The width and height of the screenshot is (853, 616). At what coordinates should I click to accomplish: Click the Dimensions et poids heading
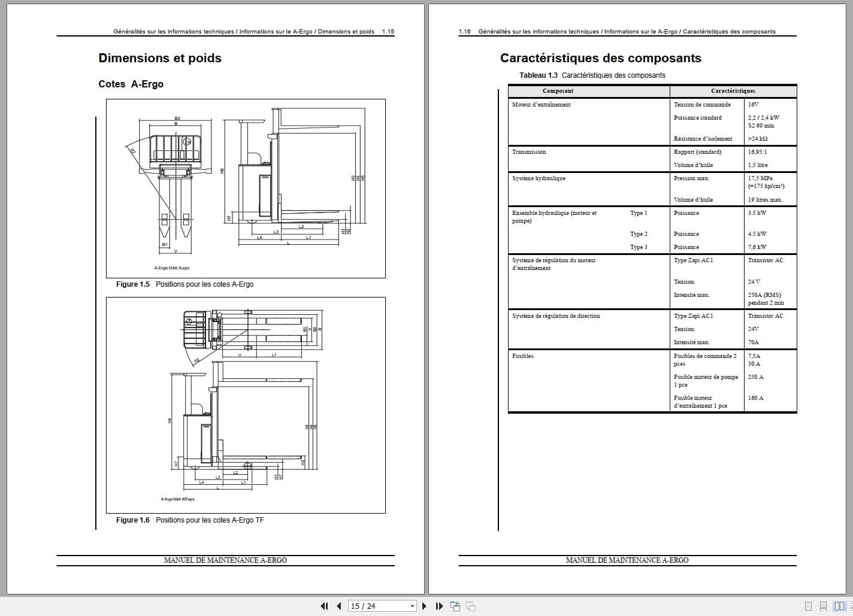(160, 58)
